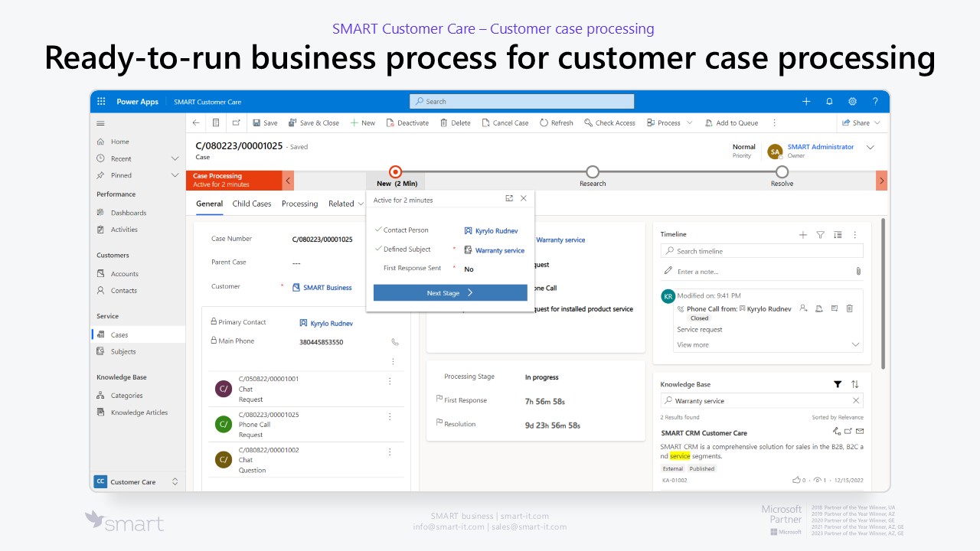The width and height of the screenshot is (980, 551).
Task: Click the Next Stage button
Action: pos(450,293)
